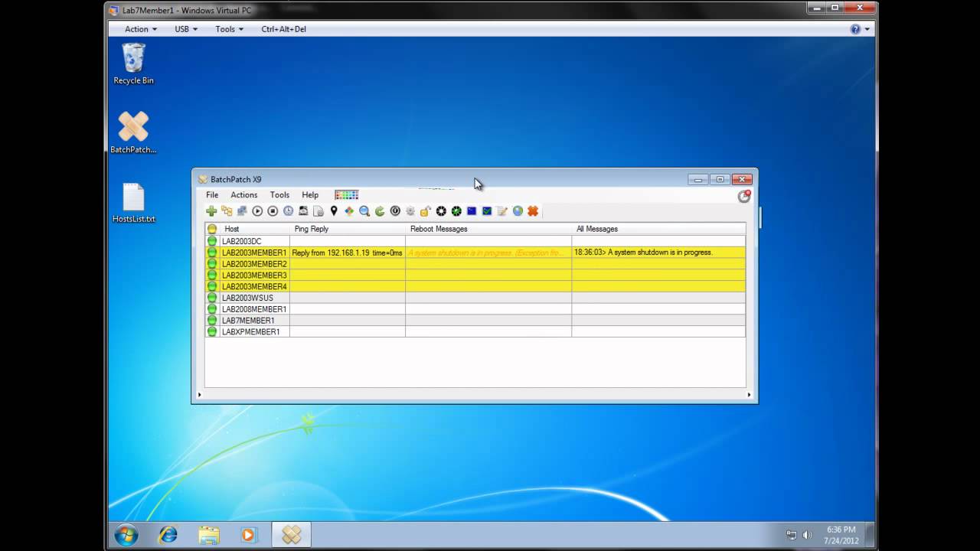Click the power button toolbar icon
Image resolution: width=980 pixels, height=551 pixels.
click(395, 211)
